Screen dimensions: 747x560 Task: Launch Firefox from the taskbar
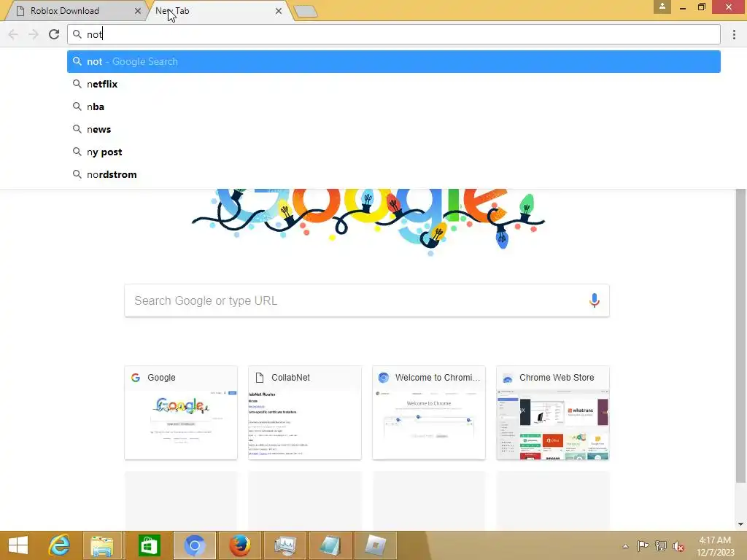pos(239,545)
